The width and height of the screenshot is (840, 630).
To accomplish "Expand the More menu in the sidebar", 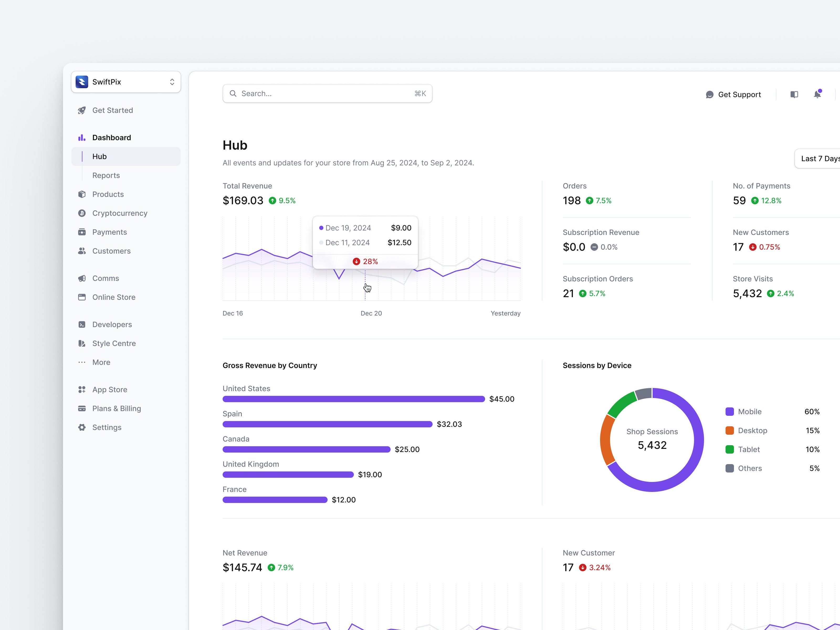I will coord(101,362).
